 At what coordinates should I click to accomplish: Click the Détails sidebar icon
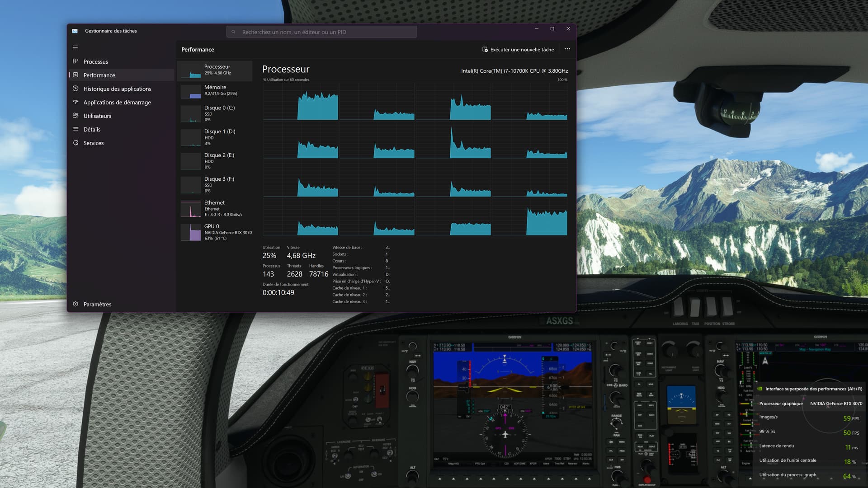coord(75,129)
